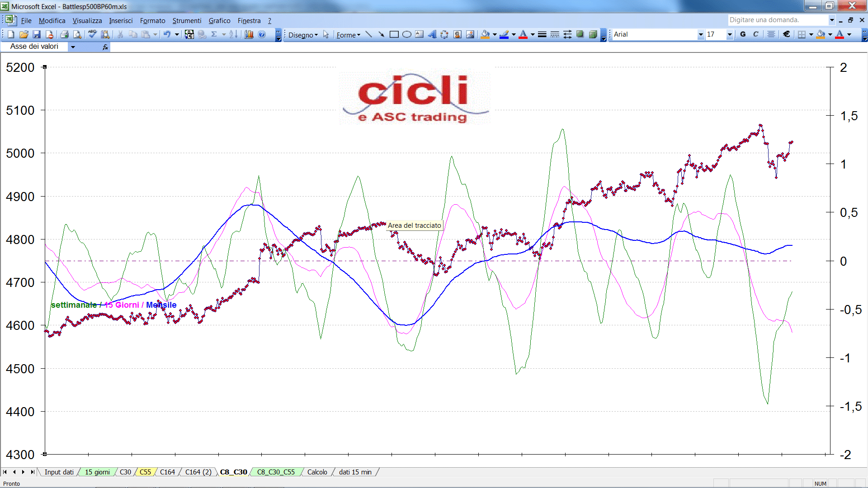Select the arrow drawing tool

[381, 34]
